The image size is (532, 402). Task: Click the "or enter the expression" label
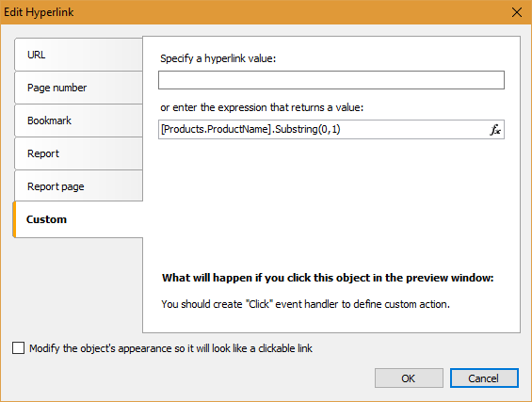(262, 107)
